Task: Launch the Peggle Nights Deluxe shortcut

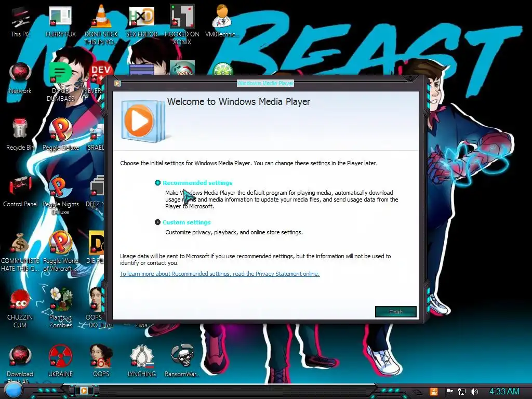Action: point(61,195)
